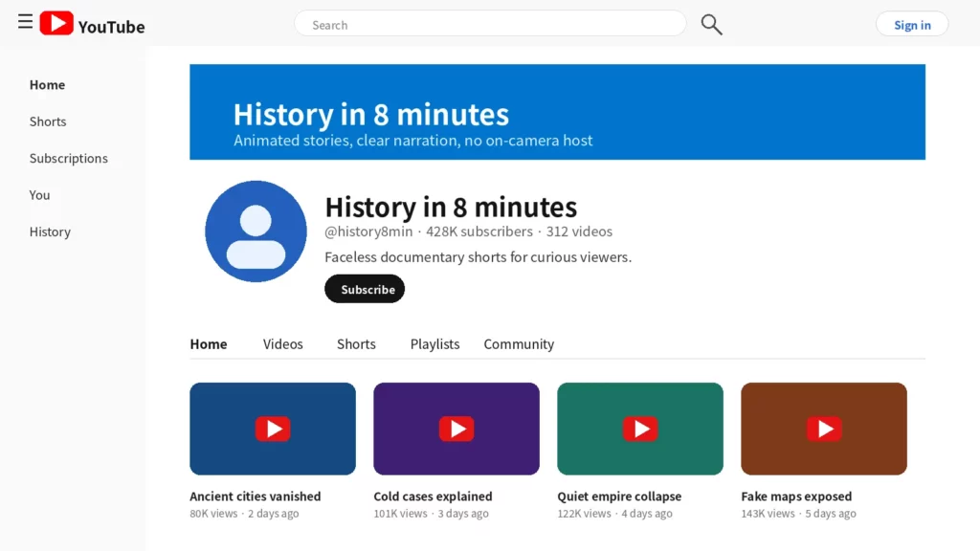Image resolution: width=980 pixels, height=551 pixels.
Task: Click the 312 videos count
Action: (x=579, y=231)
